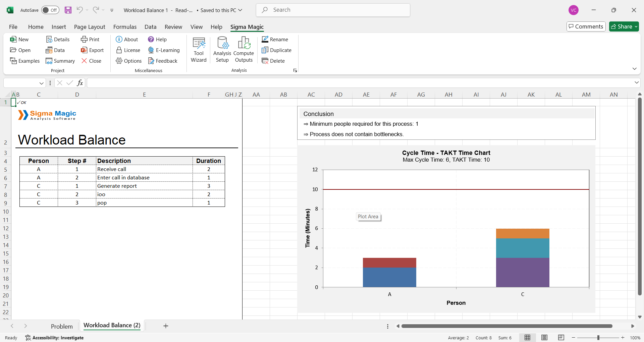Click the zoom slider handle

598,338
